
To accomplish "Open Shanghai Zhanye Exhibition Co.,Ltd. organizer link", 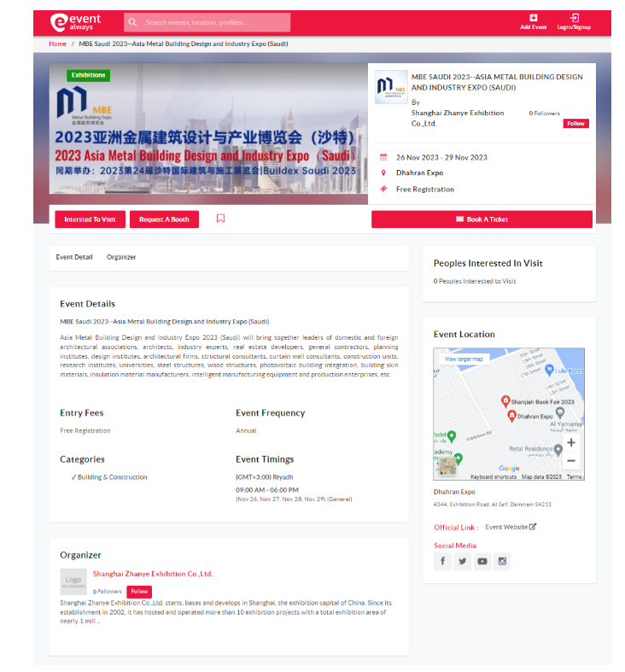I will (x=153, y=574).
